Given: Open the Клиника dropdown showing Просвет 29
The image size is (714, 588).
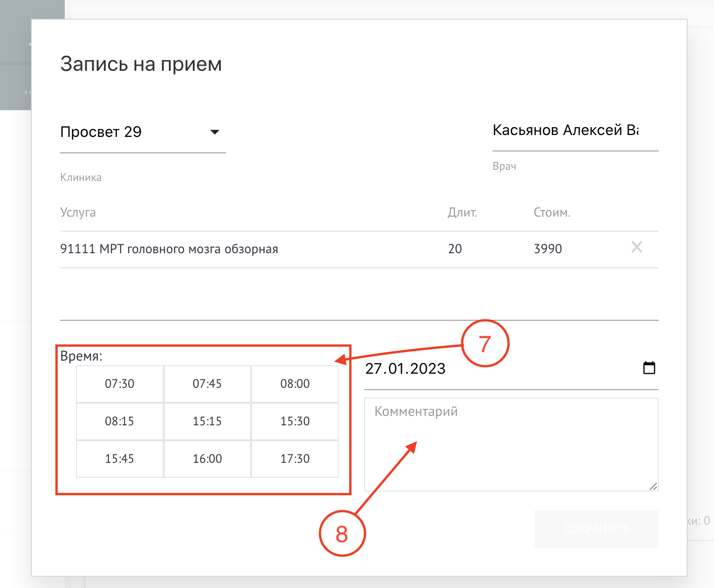Looking at the screenshot, I should 143,132.
